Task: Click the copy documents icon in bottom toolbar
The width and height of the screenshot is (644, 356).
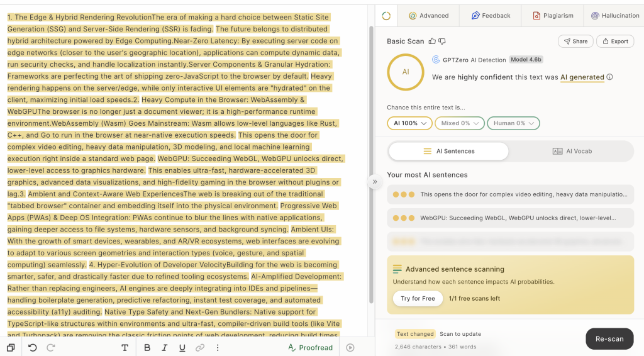Action: click(x=11, y=347)
